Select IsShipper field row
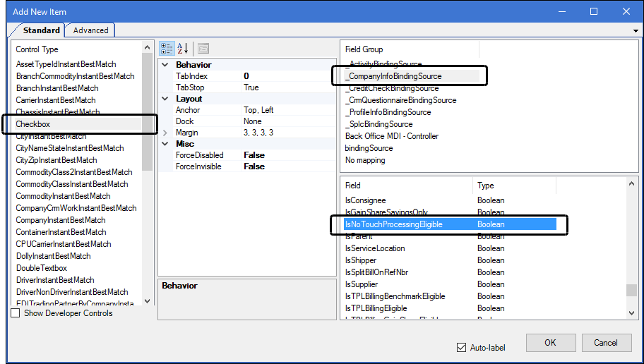This screenshot has height=364, width=644. (450, 260)
